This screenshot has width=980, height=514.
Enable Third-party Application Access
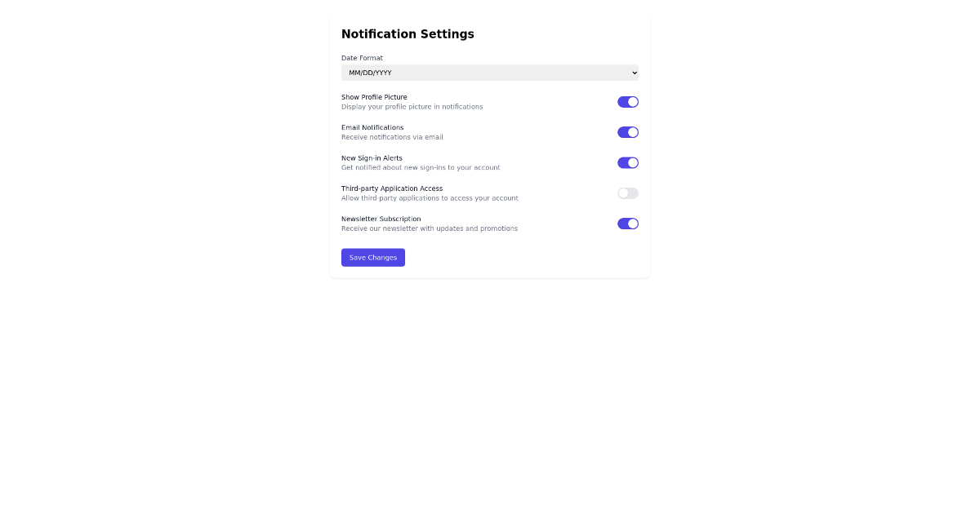click(x=628, y=193)
